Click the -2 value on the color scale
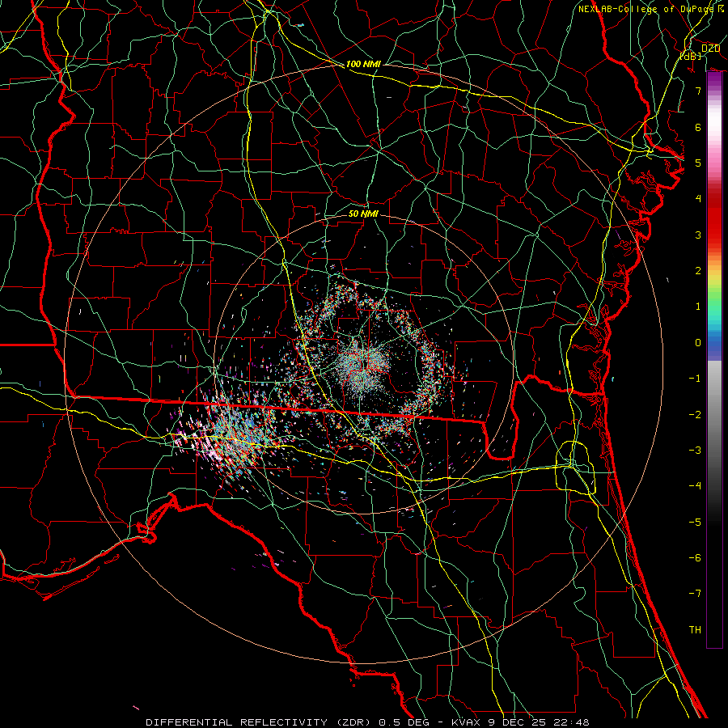Viewport: 728px width, 728px height. click(695, 415)
